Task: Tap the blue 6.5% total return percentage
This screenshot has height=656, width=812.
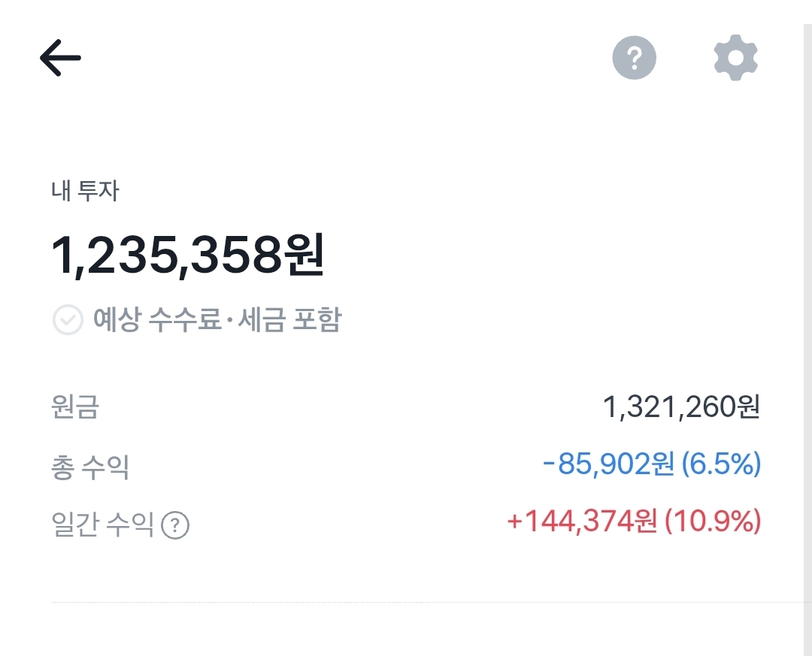Action: [721, 464]
